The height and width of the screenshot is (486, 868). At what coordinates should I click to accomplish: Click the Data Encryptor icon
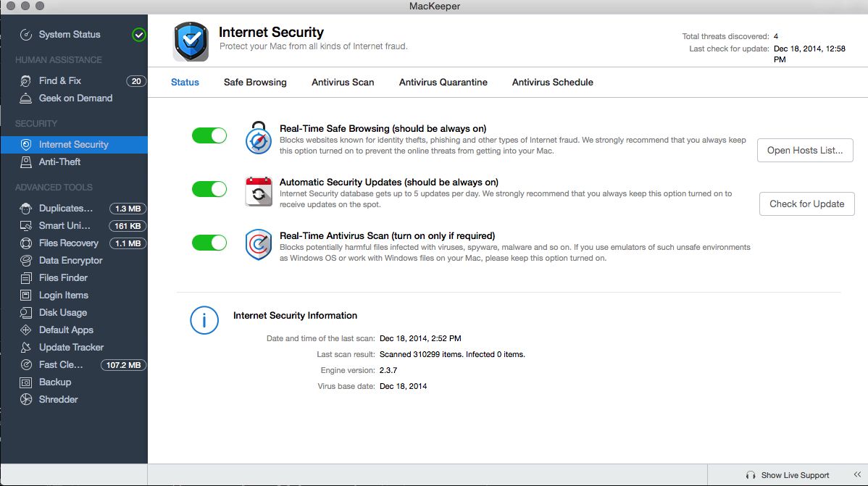(26, 261)
